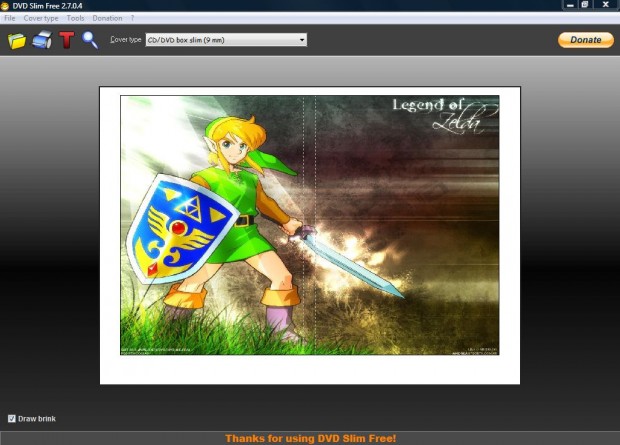The image size is (620, 445).
Task: Toggle the Draw brink checkbox
Action: pyautogui.click(x=11, y=418)
